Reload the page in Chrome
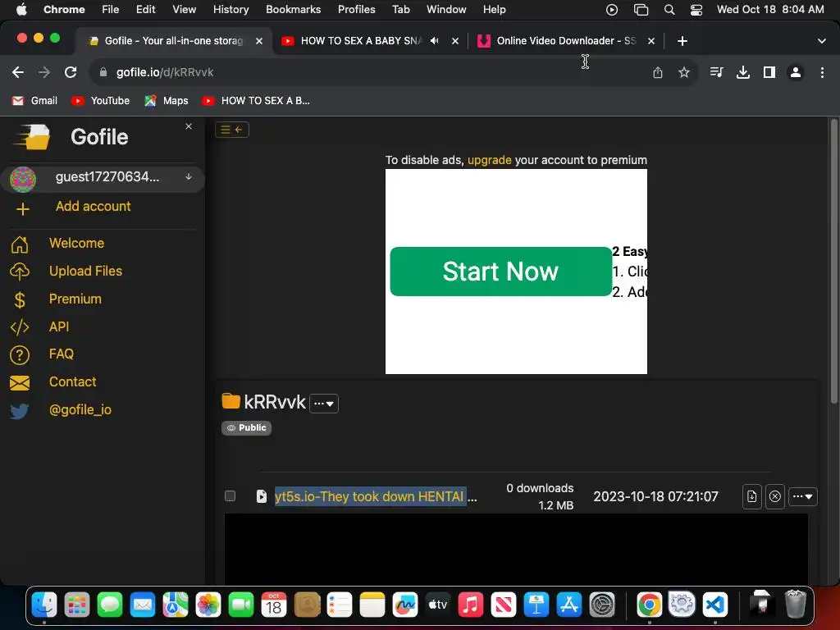Viewport: 840px width, 630px height. (x=71, y=72)
